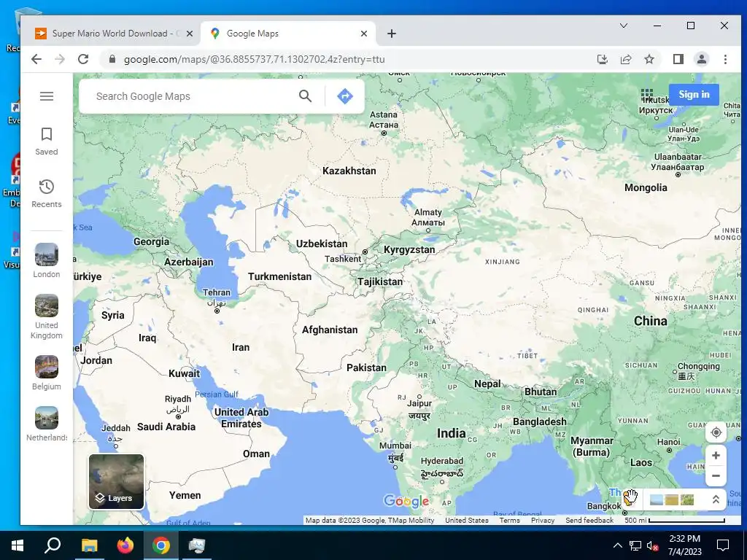This screenshot has width=747, height=560.
Task: Open the taskbar clock and calendar
Action: 684,545
